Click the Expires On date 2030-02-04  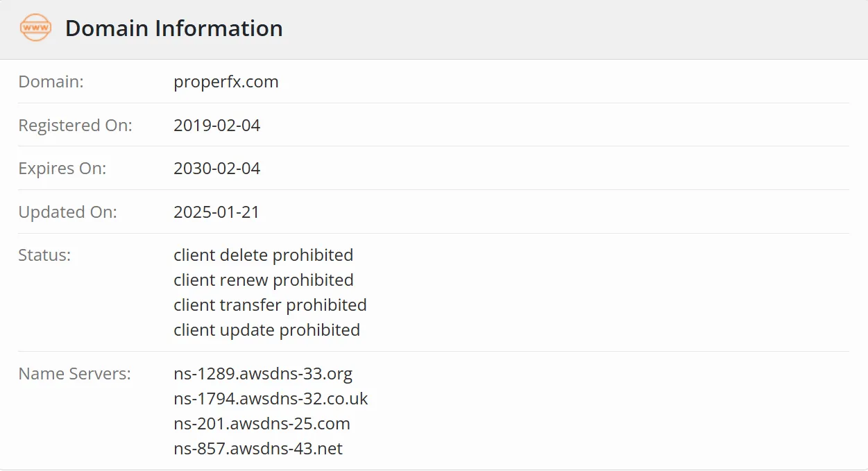click(x=217, y=169)
